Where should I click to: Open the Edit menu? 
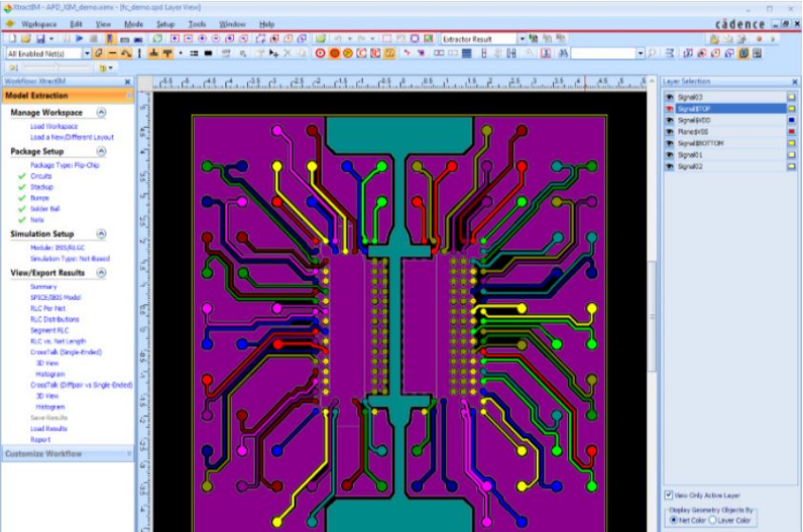(76, 24)
